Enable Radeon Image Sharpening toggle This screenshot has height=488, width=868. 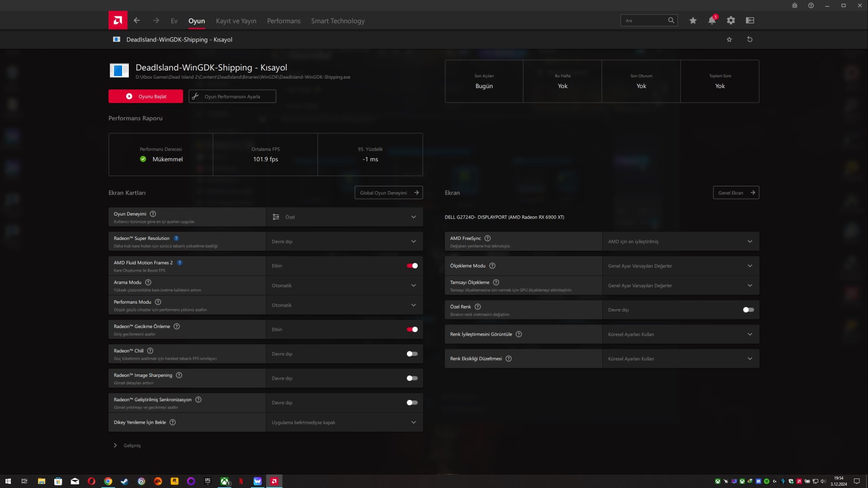point(412,378)
